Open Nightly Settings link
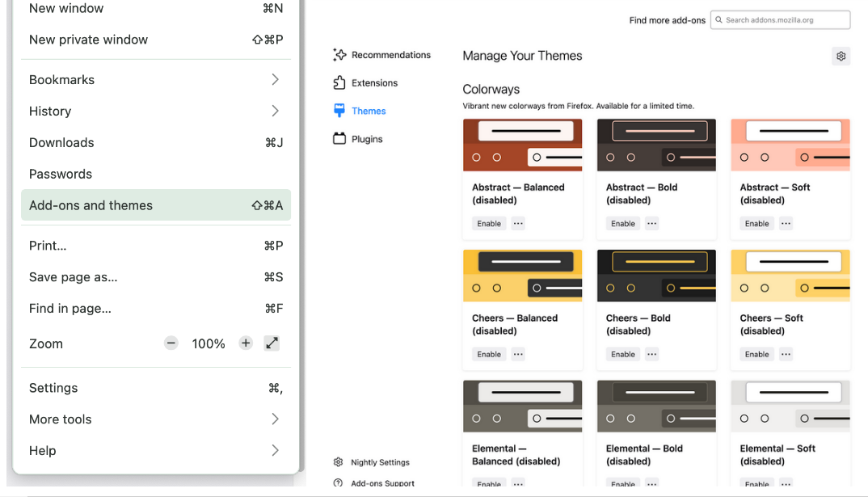This screenshot has width=868, height=497. pos(372,462)
